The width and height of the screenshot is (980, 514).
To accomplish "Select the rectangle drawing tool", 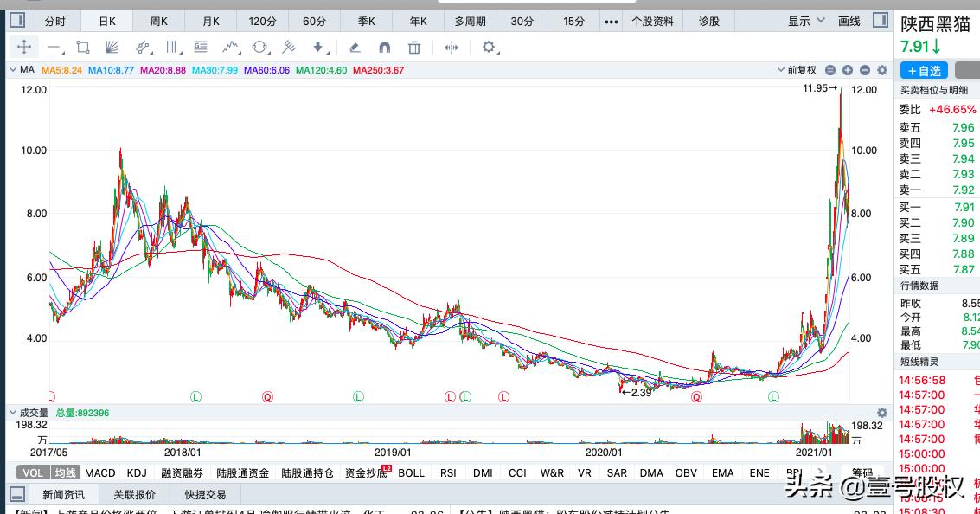I will tap(81, 49).
